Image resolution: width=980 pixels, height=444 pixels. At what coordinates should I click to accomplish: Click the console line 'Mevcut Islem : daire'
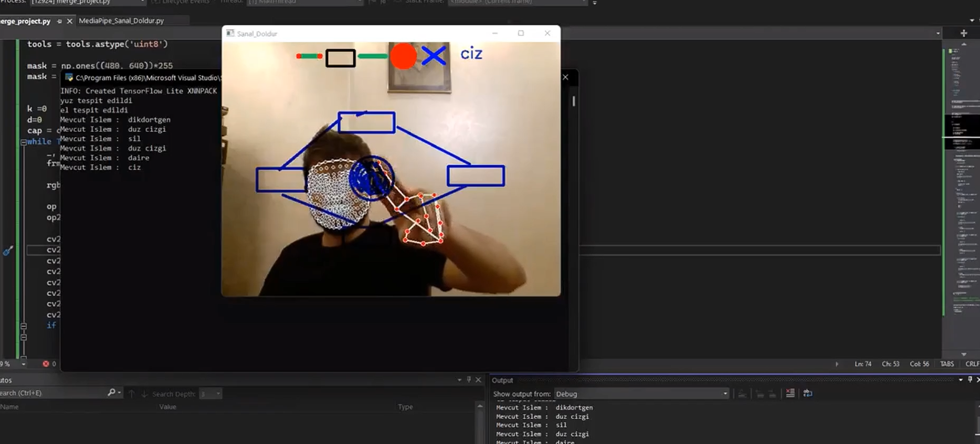coord(104,158)
